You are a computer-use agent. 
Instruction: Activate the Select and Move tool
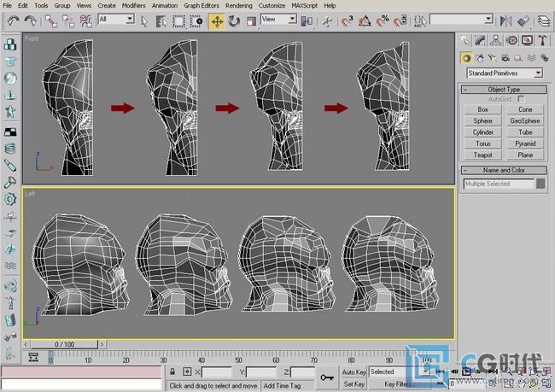[217, 21]
